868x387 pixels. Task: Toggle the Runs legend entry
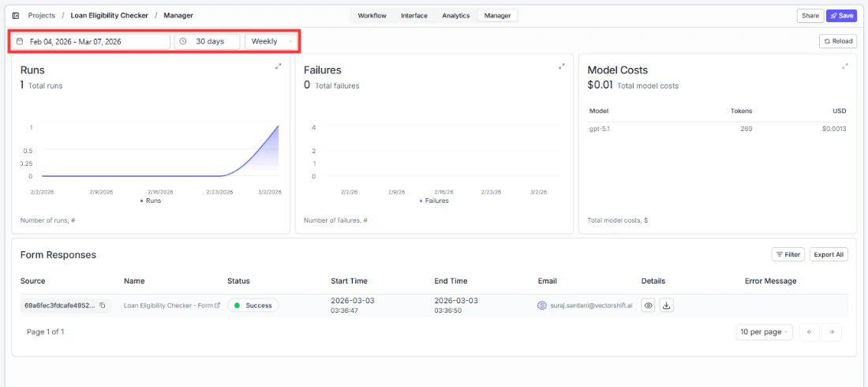[151, 201]
